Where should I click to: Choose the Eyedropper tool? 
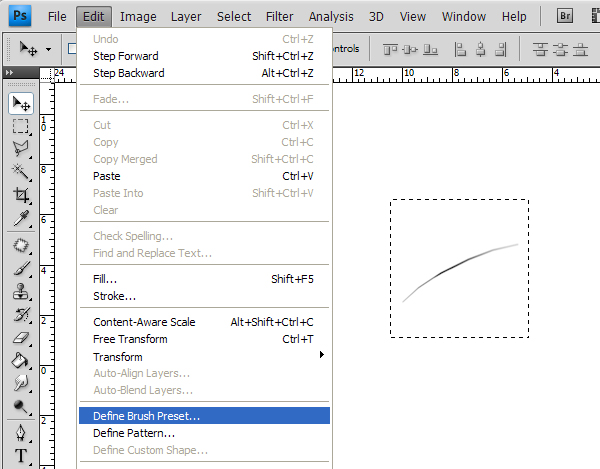[x=20, y=218]
